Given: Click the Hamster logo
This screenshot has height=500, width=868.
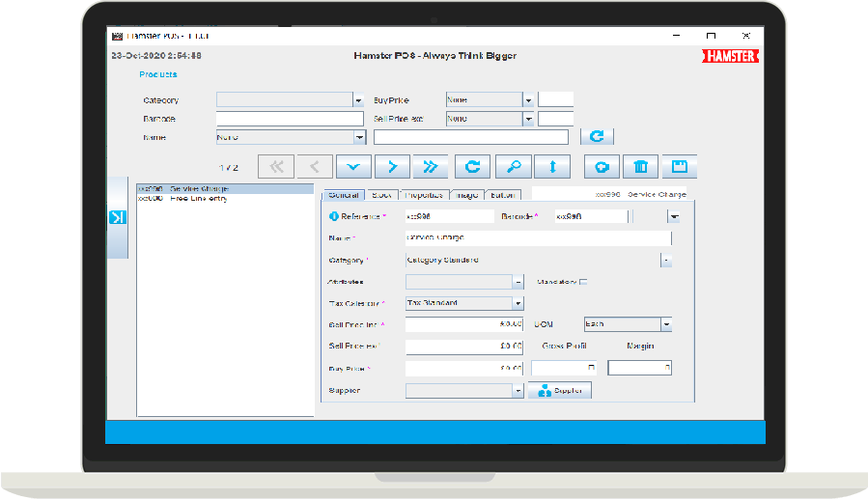Looking at the screenshot, I should 730,56.
